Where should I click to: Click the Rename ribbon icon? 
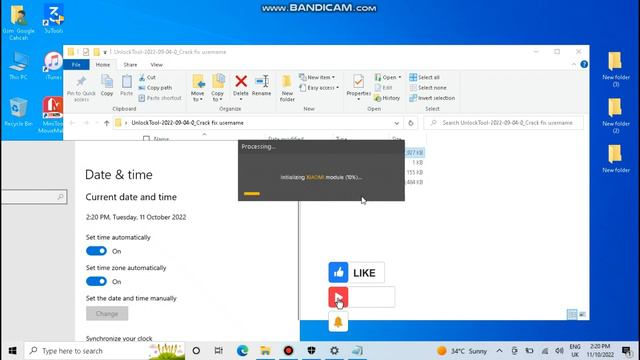pyautogui.click(x=262, y=85)
